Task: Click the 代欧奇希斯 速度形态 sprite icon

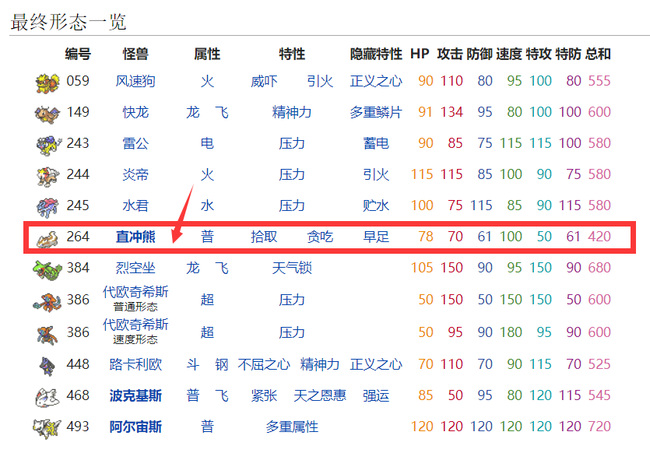Action: (47, 335)
